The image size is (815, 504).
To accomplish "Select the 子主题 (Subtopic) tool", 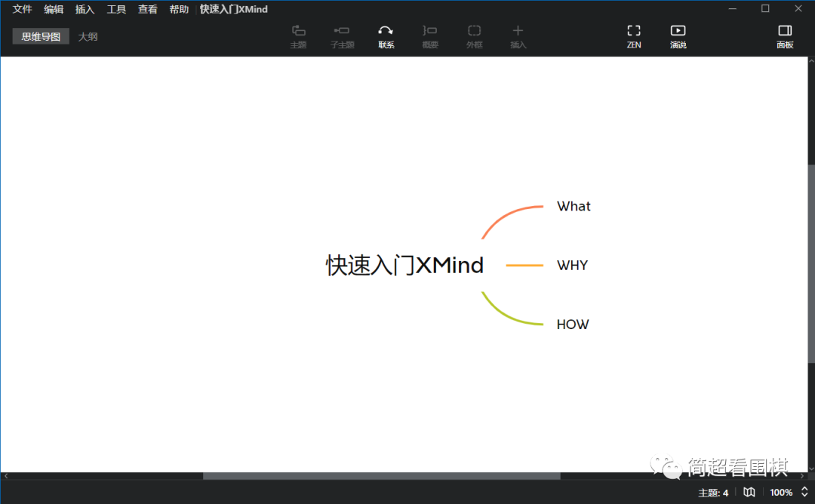I will pos(342,36).
